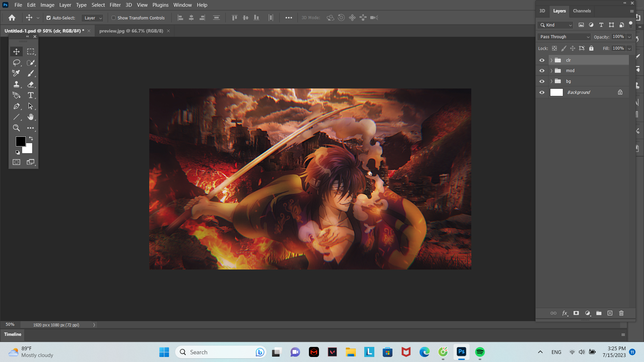Select the Eraser tool

31,84
